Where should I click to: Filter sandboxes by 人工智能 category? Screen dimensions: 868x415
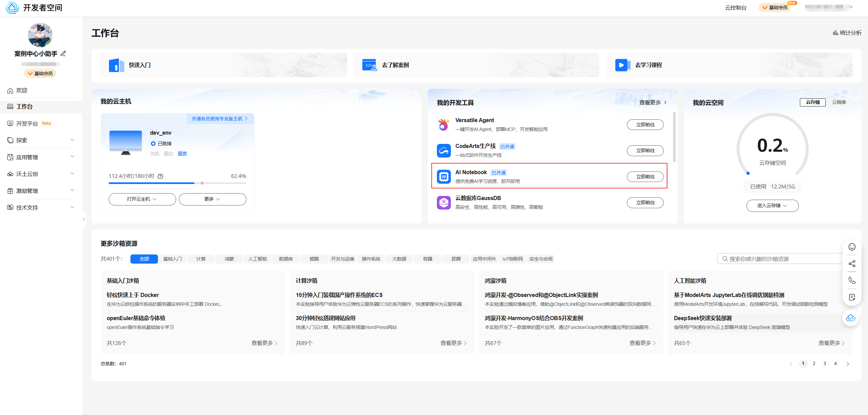(x=257, y=259)
